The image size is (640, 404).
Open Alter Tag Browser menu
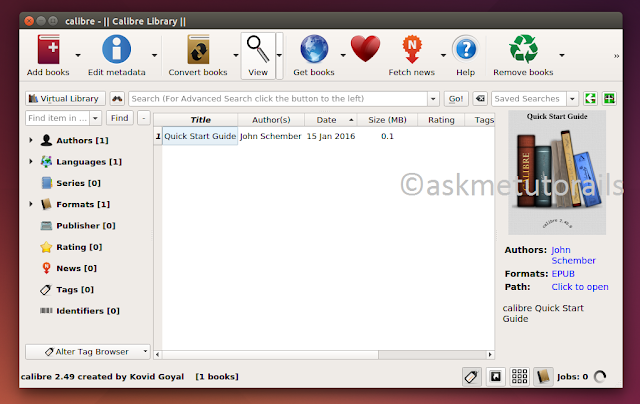pyautogui.click(x=88, y=351)
